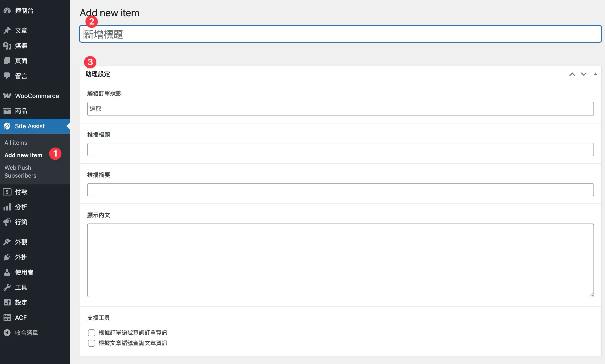The width and height of the screenshot is (605, 364).
Task: Open the 工具 wrench icon
Action: click(7, 287)
